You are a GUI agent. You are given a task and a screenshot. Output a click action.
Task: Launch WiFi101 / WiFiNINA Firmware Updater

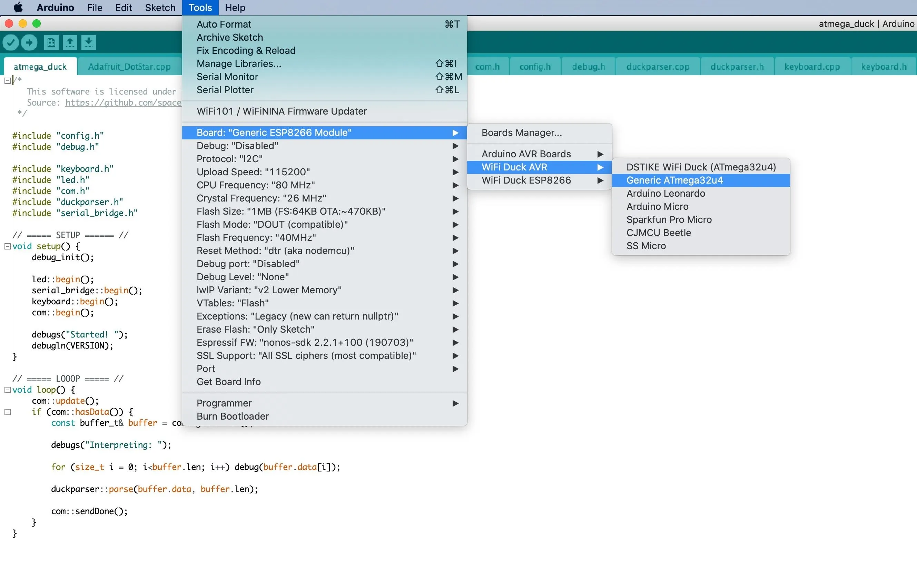click(x=325, y=111)
